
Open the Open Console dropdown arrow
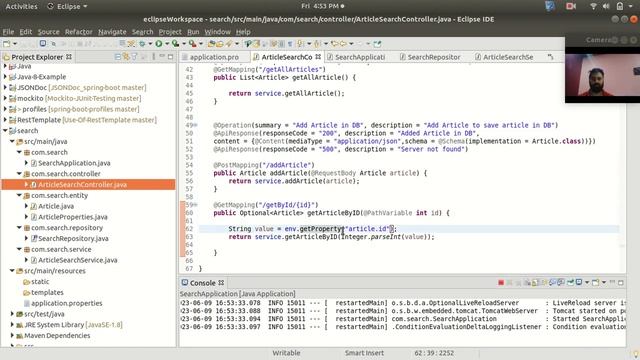pos(604,282)
